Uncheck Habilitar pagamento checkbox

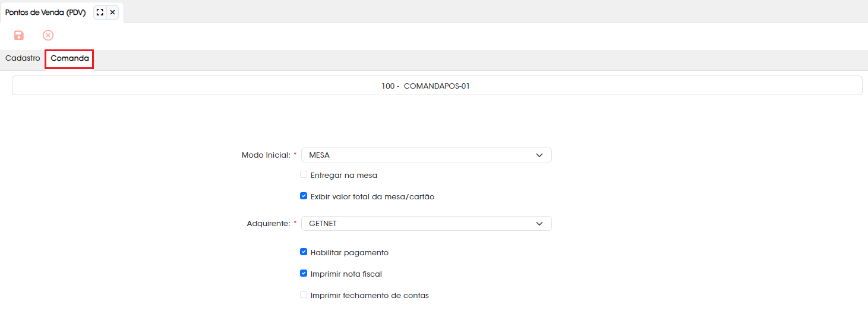304,252
